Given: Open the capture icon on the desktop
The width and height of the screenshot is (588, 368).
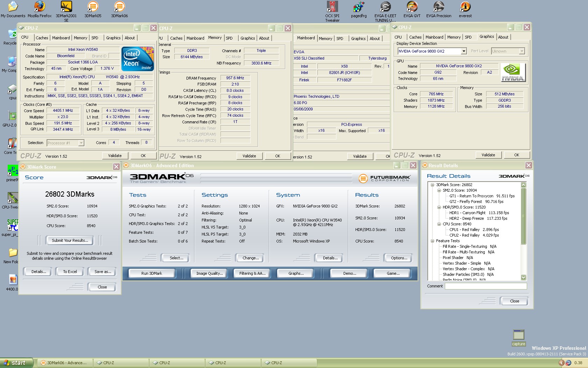Looking at the screenshot, I should click(x=518, y=338).
